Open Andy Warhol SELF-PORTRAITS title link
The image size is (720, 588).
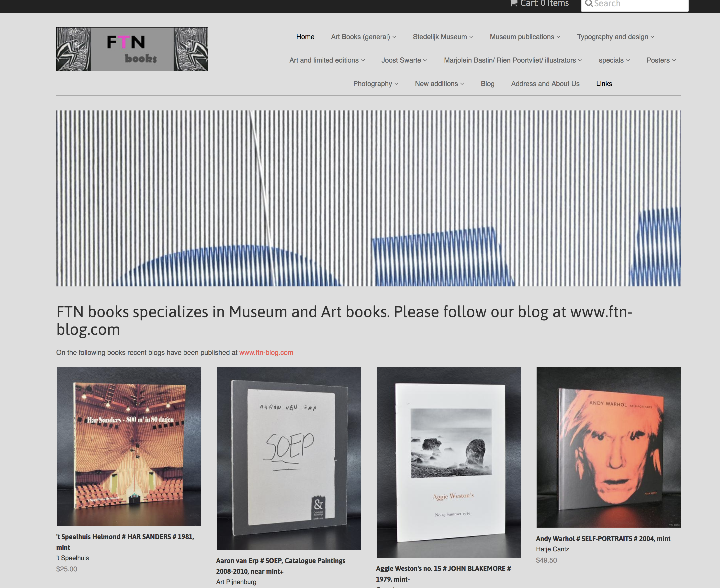pos(603,539)
